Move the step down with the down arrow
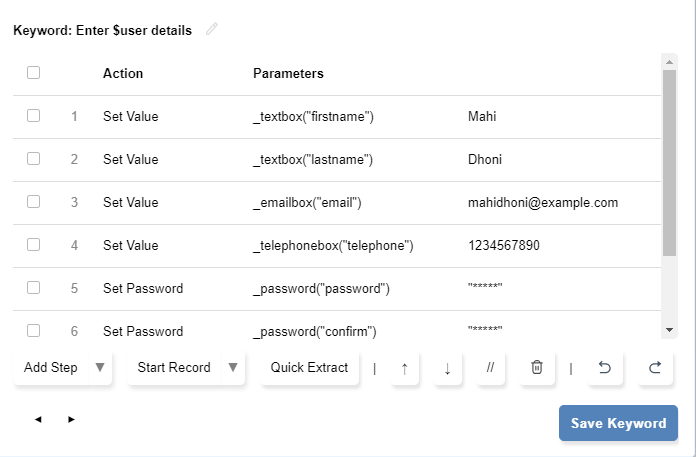 click(x=447, y=368)
